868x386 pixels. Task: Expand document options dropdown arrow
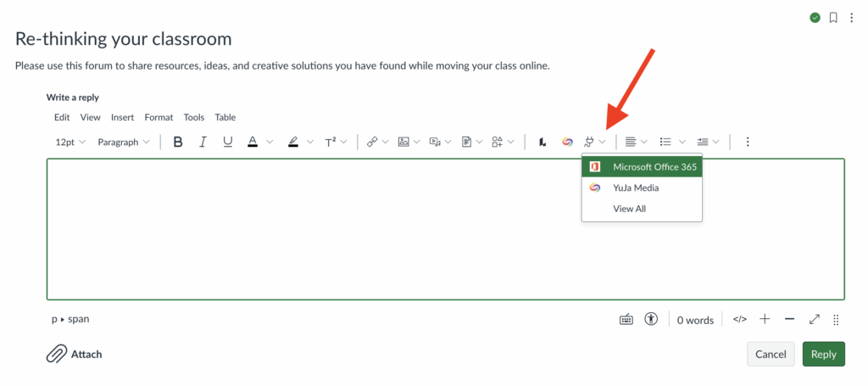pos(480,143)
